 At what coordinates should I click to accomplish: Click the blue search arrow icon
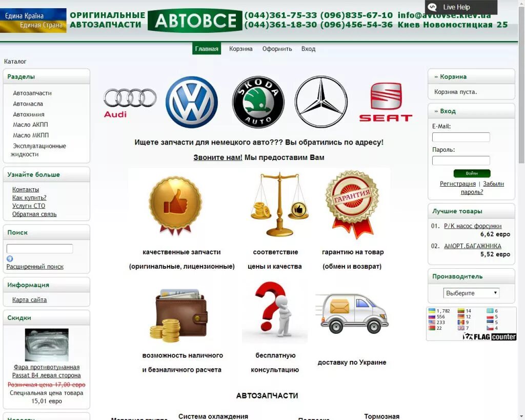pos(11,258)
